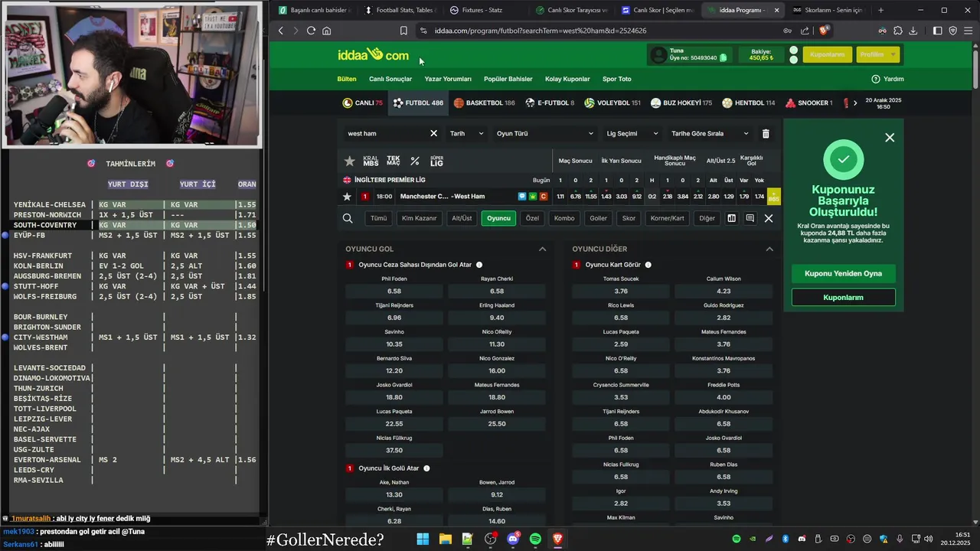Expand the +865 more markets button
Screen dimensions: 980x551
tap(774, 197)
